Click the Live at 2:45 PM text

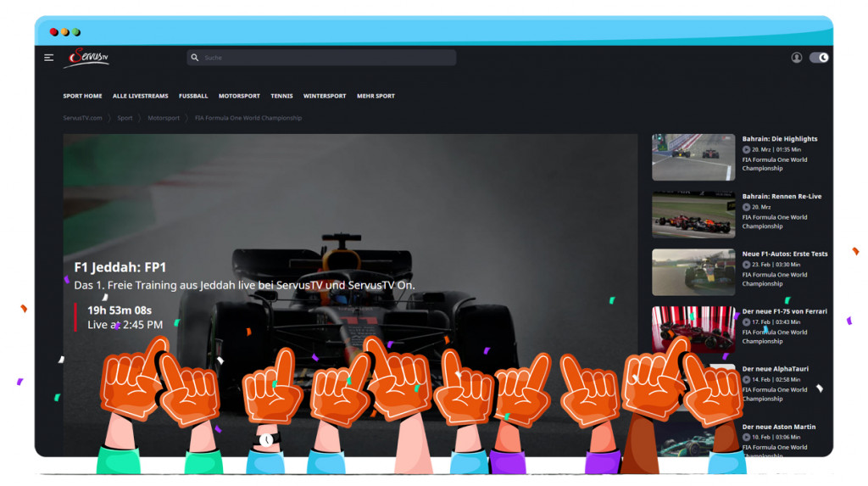pyautogui.click(x=125, y=325)
